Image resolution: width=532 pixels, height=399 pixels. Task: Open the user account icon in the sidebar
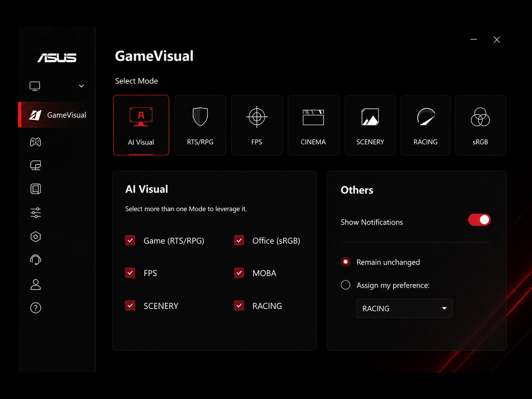click(36, 284)
